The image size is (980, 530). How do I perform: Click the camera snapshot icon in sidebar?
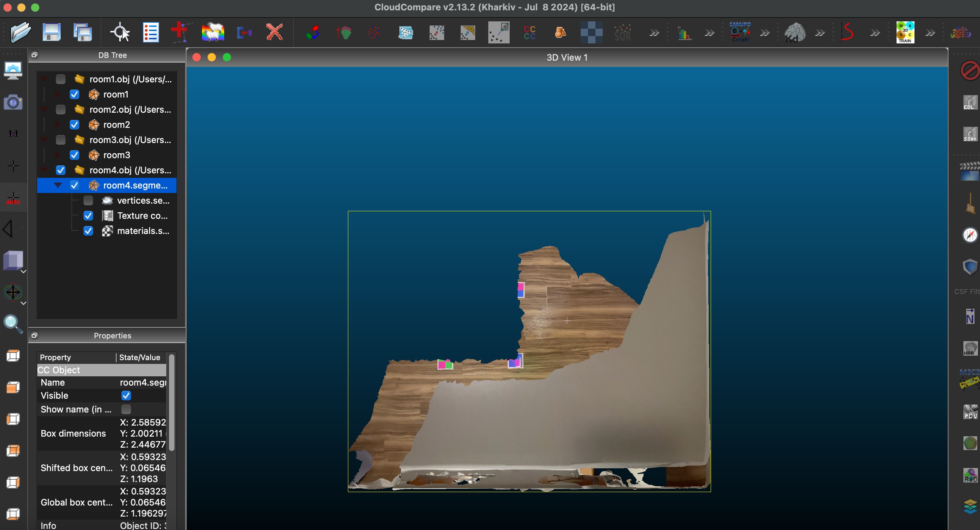12,102
